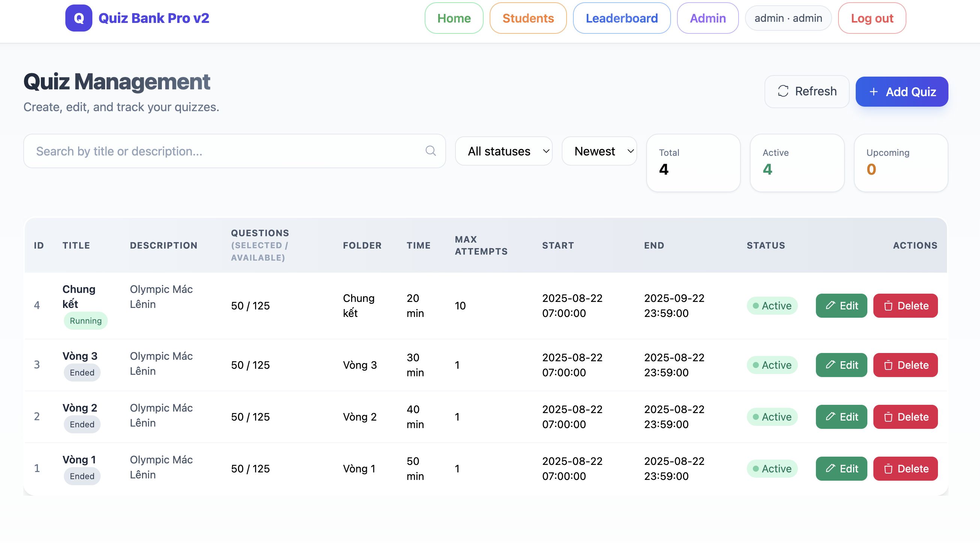Click the Running badge under Chung kết
980x543 pixels.
pyautogui.click(x=86, y=321)
